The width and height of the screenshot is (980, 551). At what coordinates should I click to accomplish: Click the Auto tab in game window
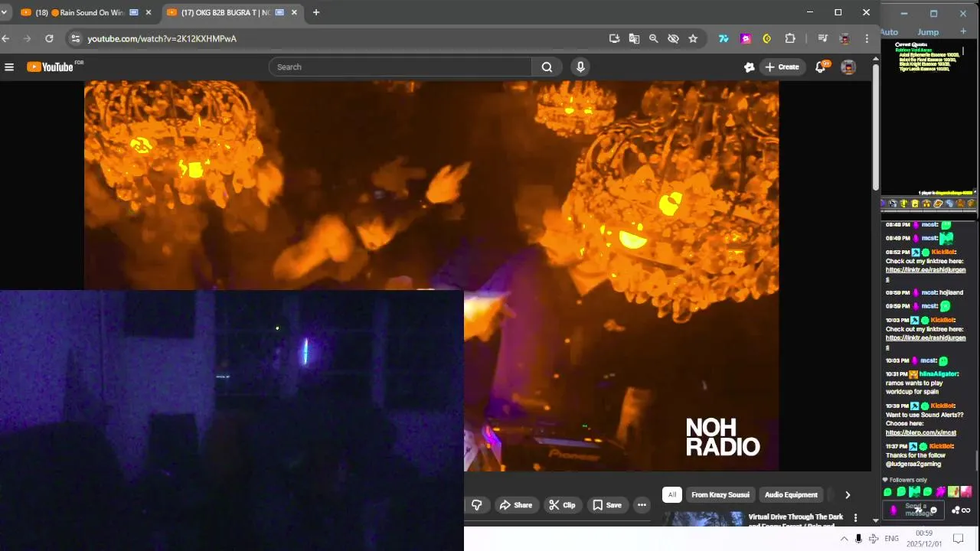click(890, 32)
